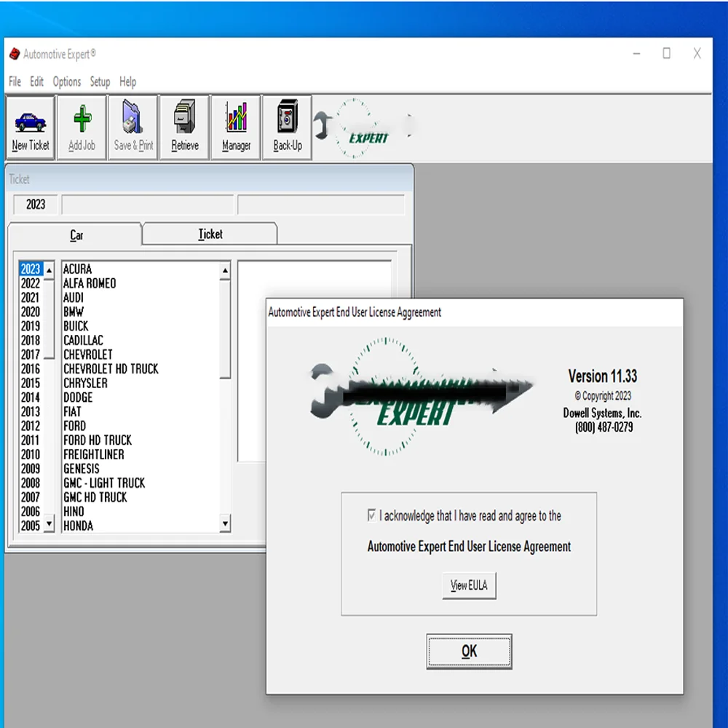
Task: Click the year field showing 2023
Action: (35, 205)
